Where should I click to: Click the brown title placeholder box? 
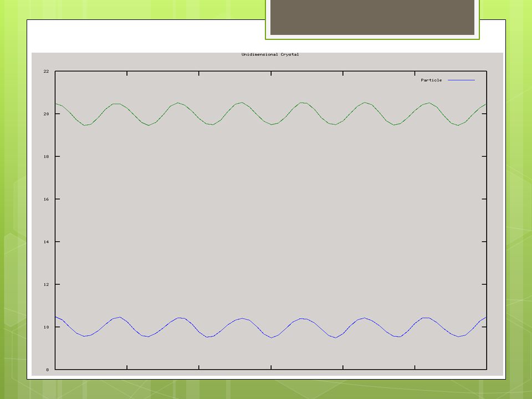point(372,17)
